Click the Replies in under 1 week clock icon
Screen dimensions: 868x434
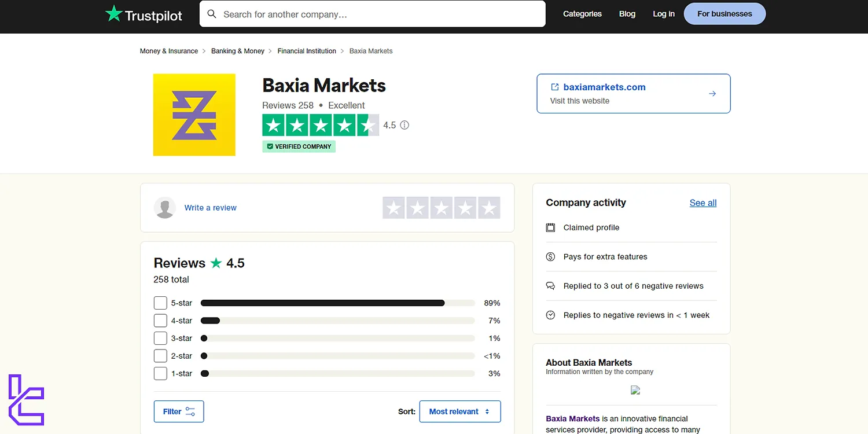551,315
